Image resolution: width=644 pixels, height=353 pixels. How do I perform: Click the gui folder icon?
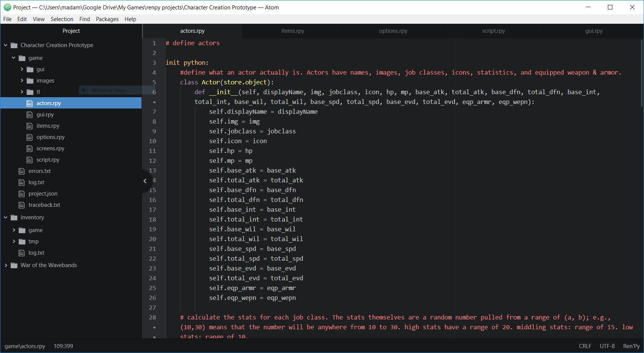(30, 69)
